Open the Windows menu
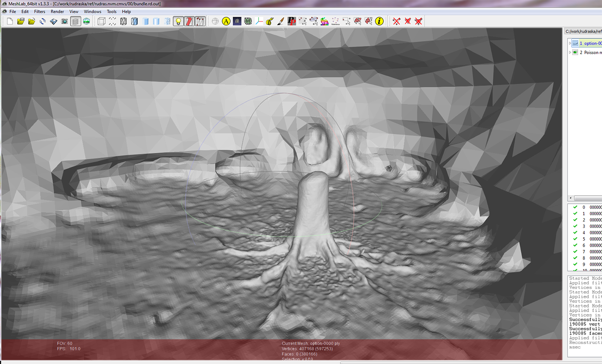The image size is (602, 364). click(x=93, y=11)
